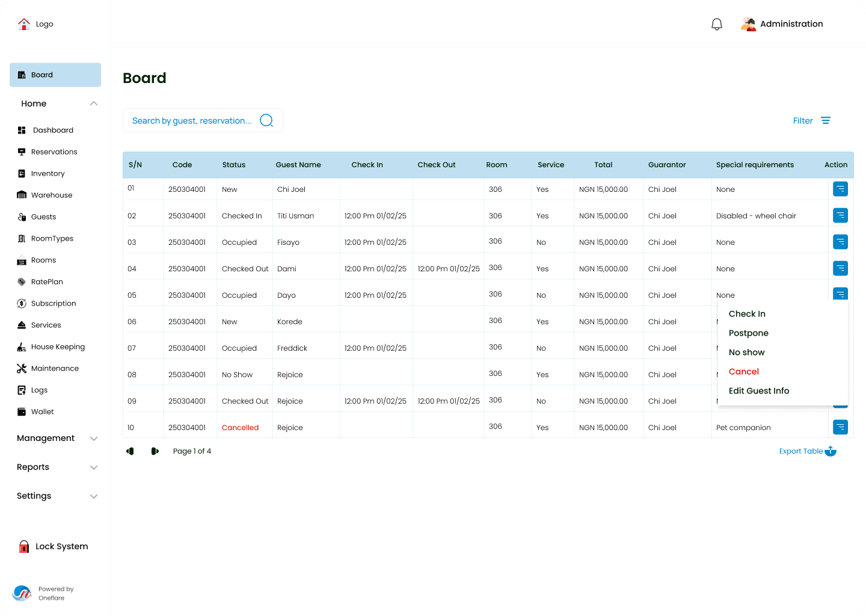
Task: Click the house logo icon
Action: coord(24,24)
